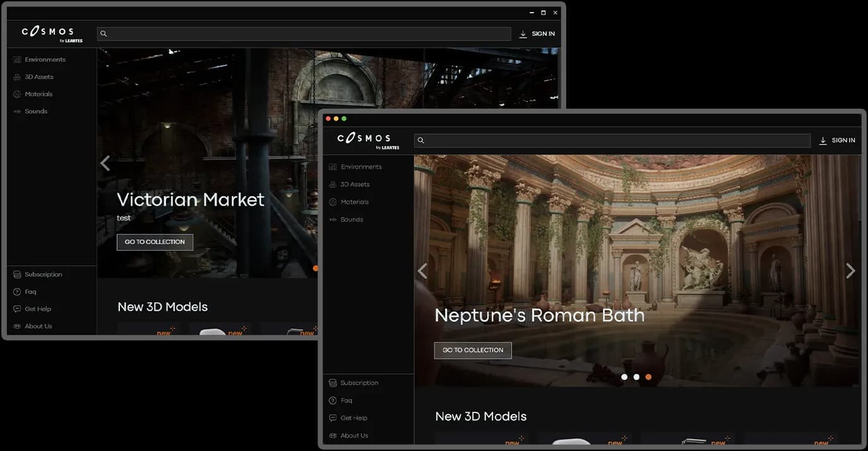
Task: Select the middle carousel indicator dot
Action: (636, 376)
